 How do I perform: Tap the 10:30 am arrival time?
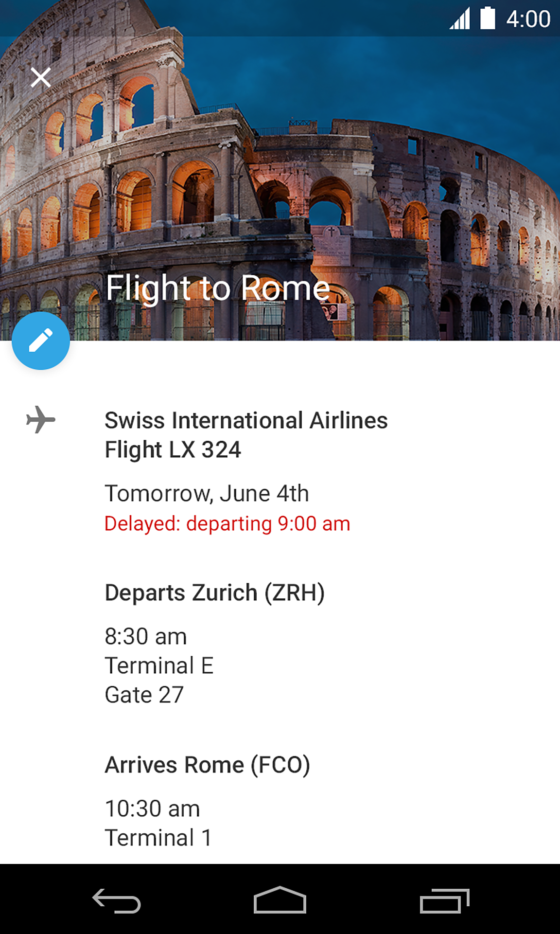[152, 808]
